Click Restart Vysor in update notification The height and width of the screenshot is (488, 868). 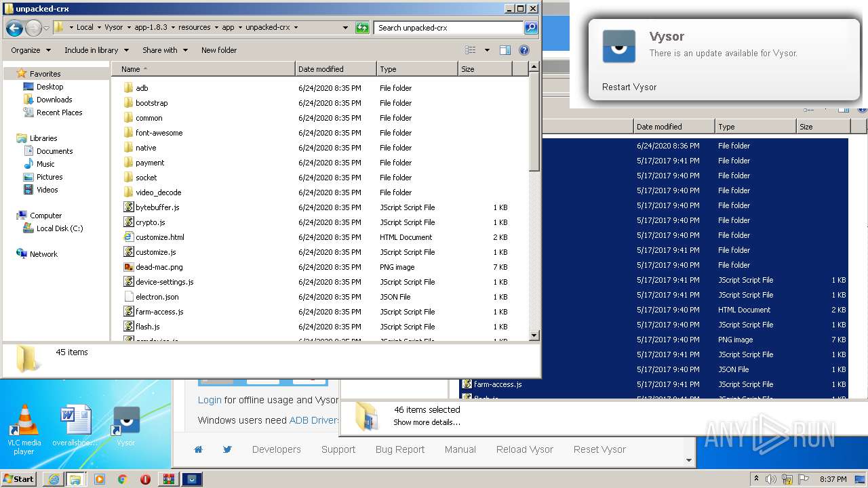click(629, 87)
